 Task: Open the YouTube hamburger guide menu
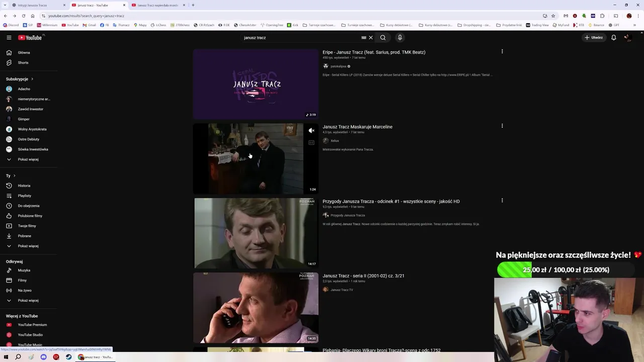click(x=9, y=38)
